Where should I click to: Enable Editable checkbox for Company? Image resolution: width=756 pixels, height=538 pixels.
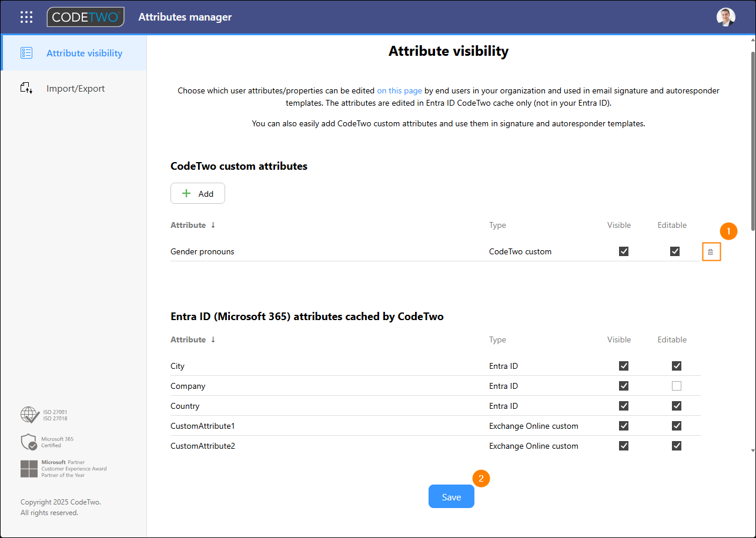click(x=677, y=386)
